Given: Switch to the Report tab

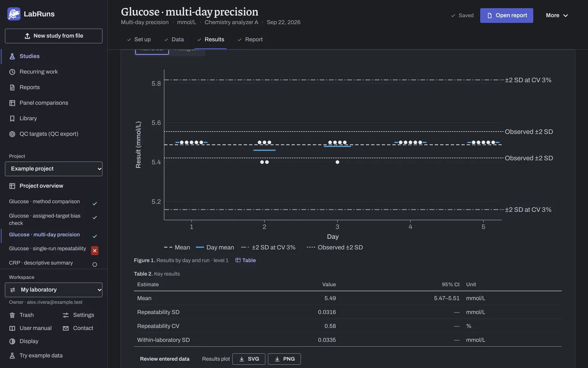Looking at the screenshot, I should (250, 39).
